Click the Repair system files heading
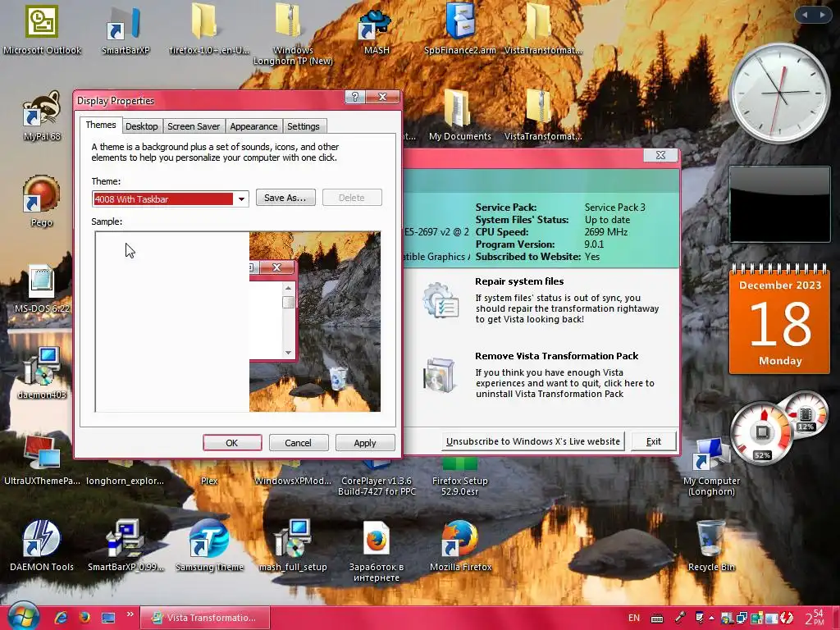 coord(519,281)
